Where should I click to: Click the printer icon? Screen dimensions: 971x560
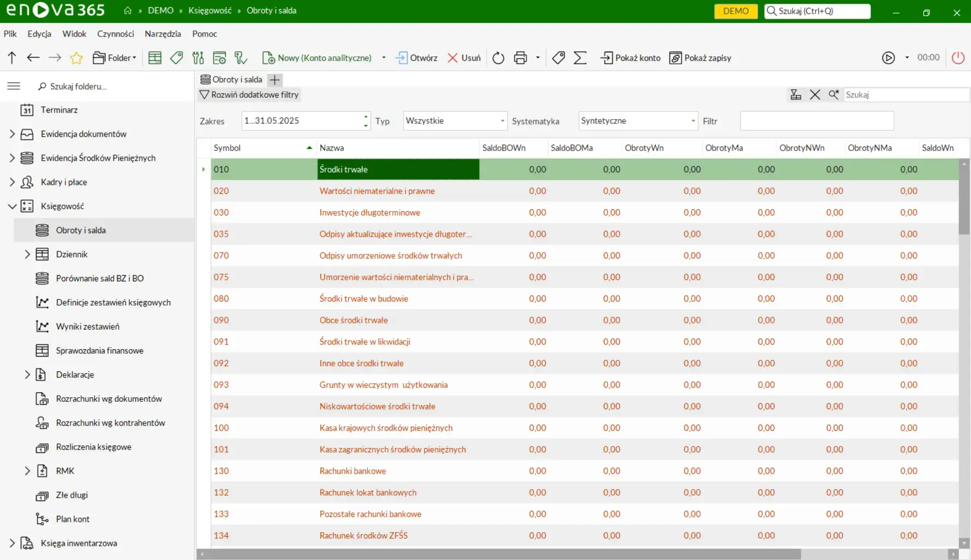[x=520, y=58]
